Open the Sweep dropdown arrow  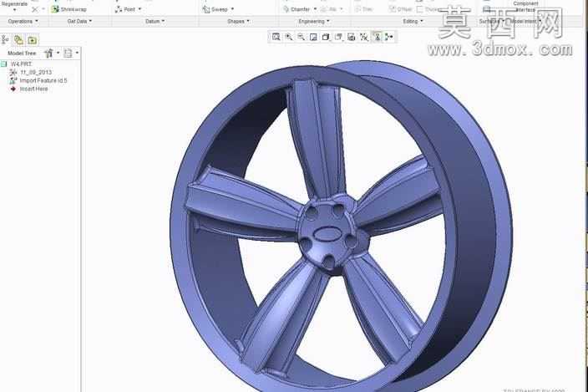point(232,9)
